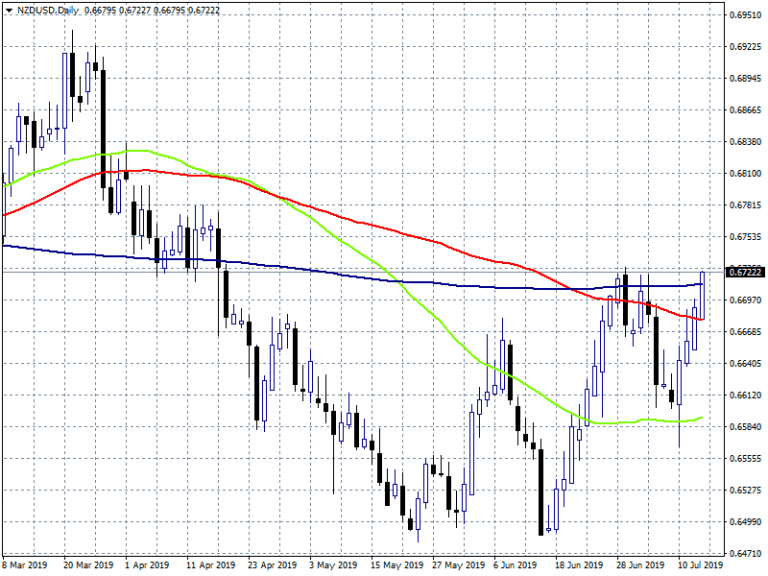The width and height of the screenshot is (768, 576).
Task: Click the triangle arrow before NZDUSD,Daily title
Action: click(x=7, y=11)
